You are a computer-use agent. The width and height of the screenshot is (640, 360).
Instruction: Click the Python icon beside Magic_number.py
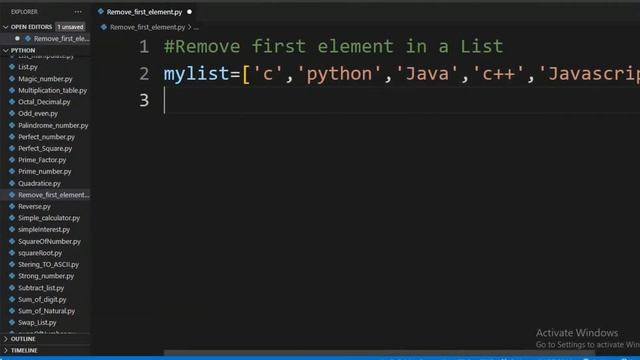point(12,78)
